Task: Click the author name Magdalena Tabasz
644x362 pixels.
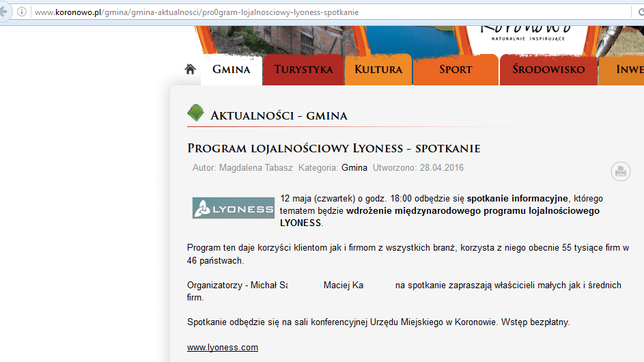Action: [256, 168]
